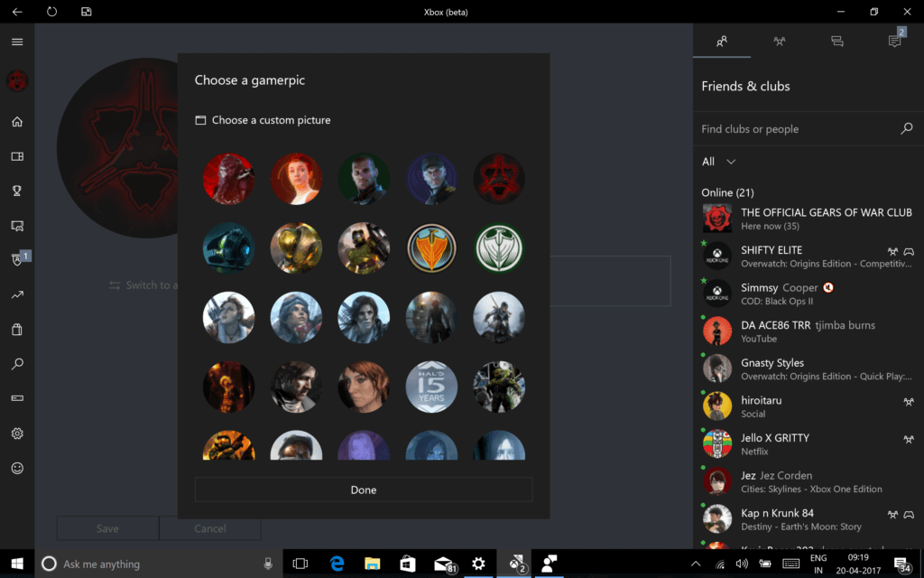Open Store bag icon in sidebar

click(17, 329)
